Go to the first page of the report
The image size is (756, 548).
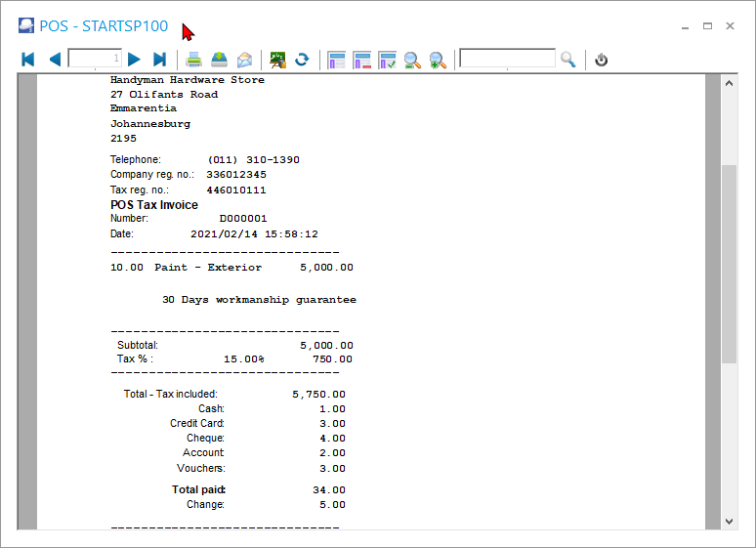[x=28, y=60]
